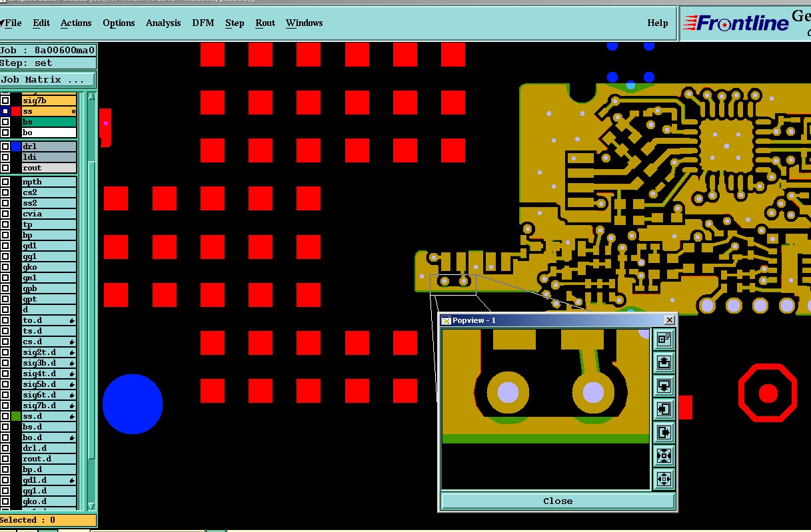
Task: Select the rout.d layer name
Action: pyautogui.click(x=49, y=459)
